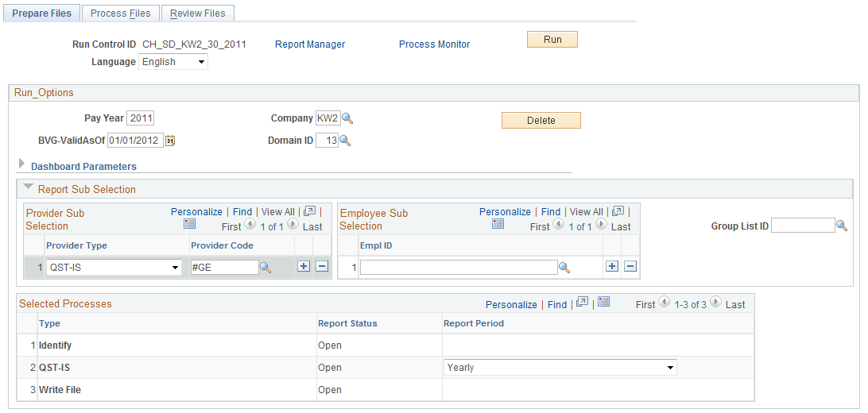Remove the Provider Sub Selection row
The image size is (868, 413).
[x=322, y=267]
